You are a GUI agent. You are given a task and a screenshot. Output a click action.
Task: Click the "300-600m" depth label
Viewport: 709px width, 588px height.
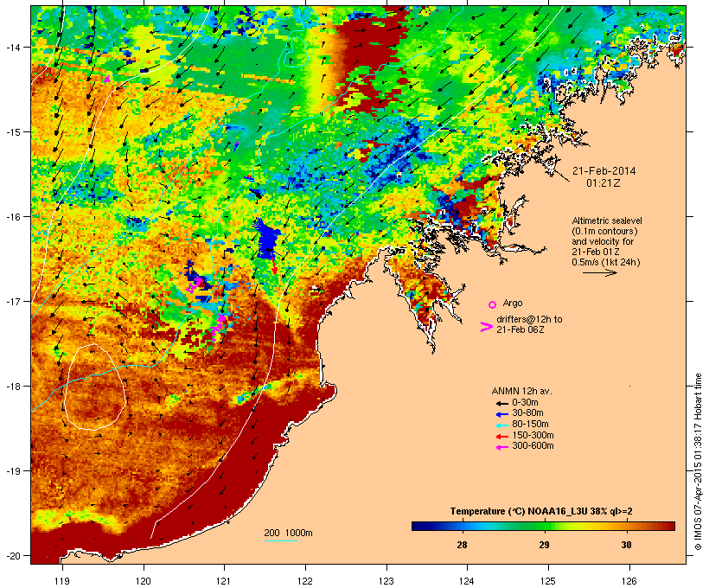[x=533, y=446]
